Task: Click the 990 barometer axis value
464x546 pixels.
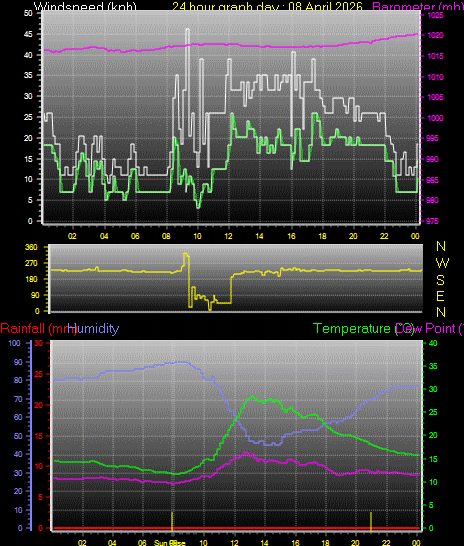Action: tap(433, 159)
